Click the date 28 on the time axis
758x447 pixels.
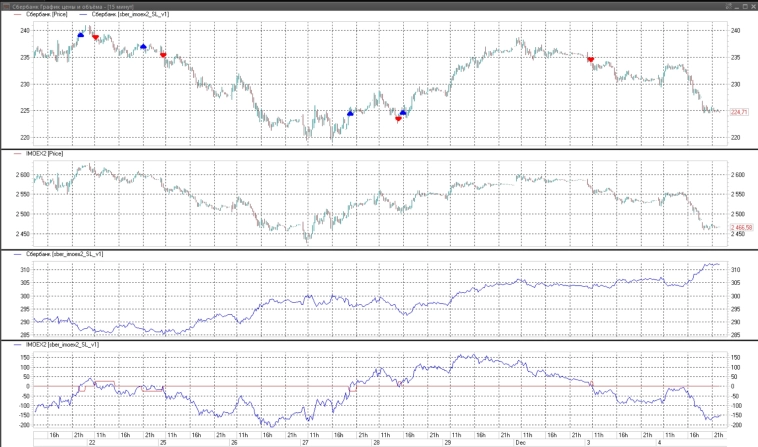[377, 442]
